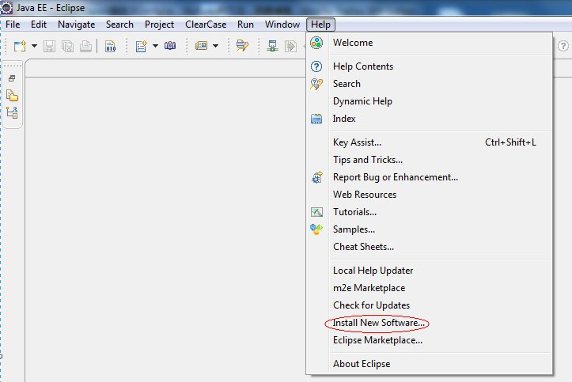572x382 pixels.
Task: Open the Search menu in menu bar
Action: click(x=120, y=24)
